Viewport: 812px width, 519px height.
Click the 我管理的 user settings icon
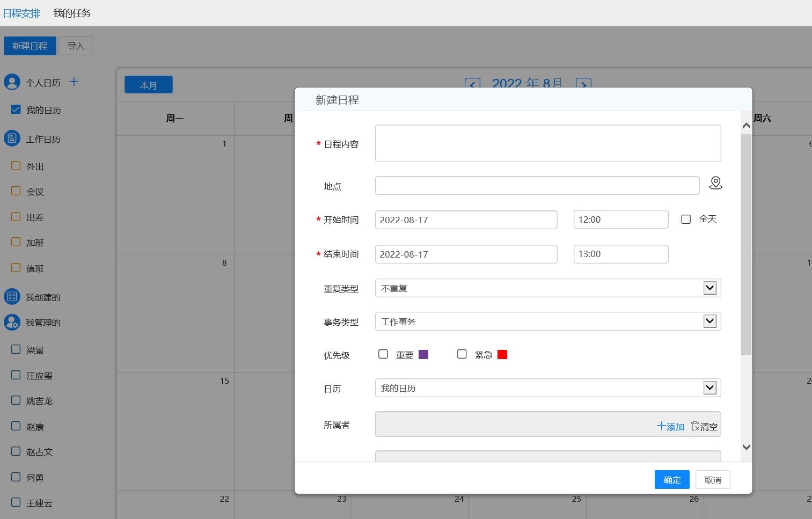[12, 322]
